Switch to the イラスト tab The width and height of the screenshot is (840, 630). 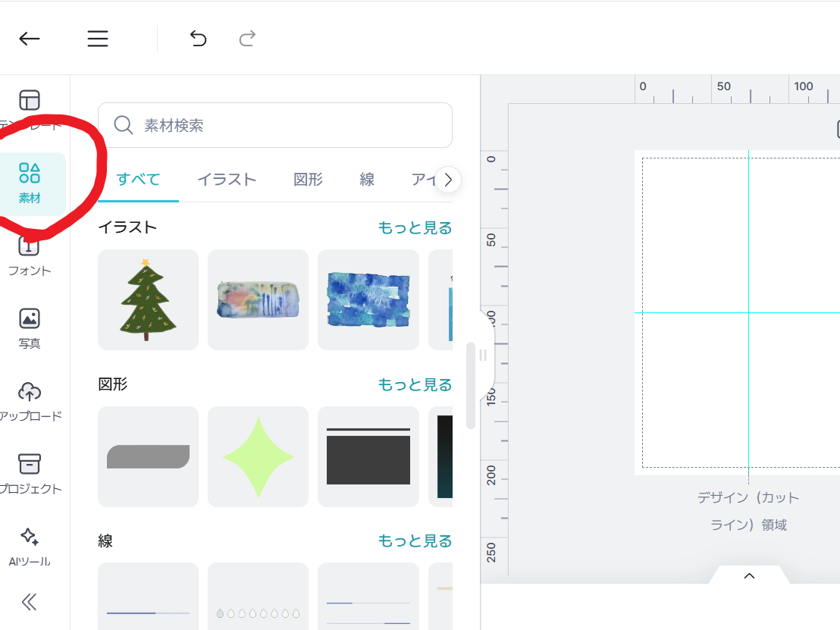coord(227,180)
